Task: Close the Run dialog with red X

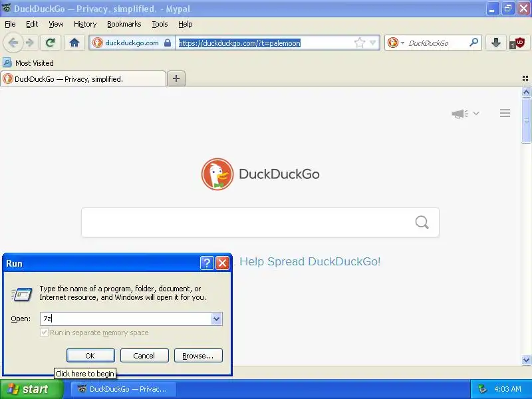Action: (223, 263)
